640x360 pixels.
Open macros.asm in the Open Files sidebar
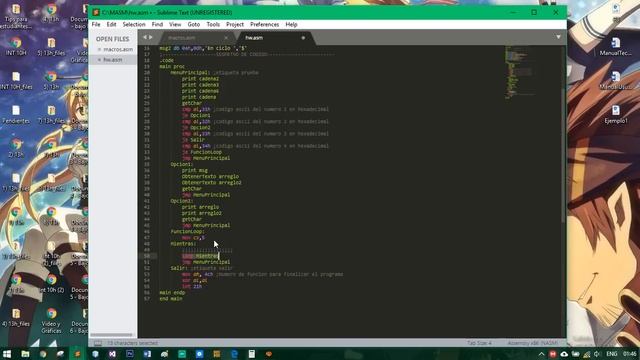pos(118,49)
